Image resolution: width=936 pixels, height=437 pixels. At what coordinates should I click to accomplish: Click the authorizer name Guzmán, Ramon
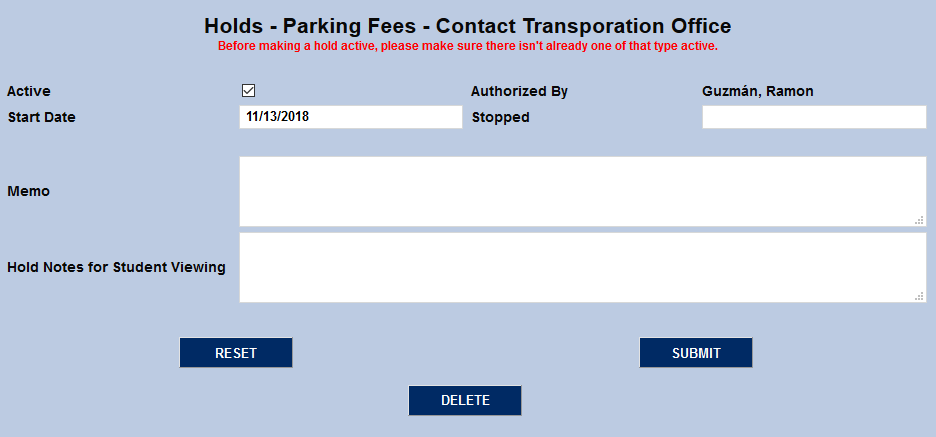[757, 91]
